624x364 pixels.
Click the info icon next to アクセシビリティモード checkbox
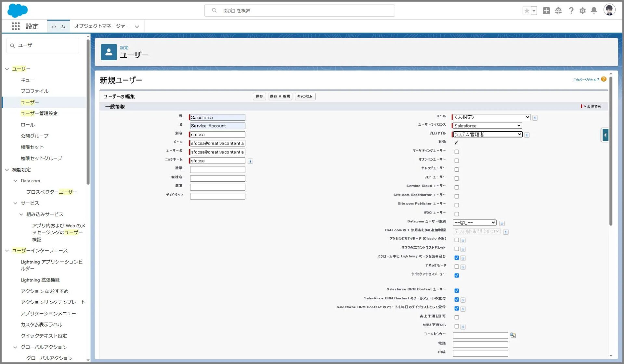tap(463, 240)
